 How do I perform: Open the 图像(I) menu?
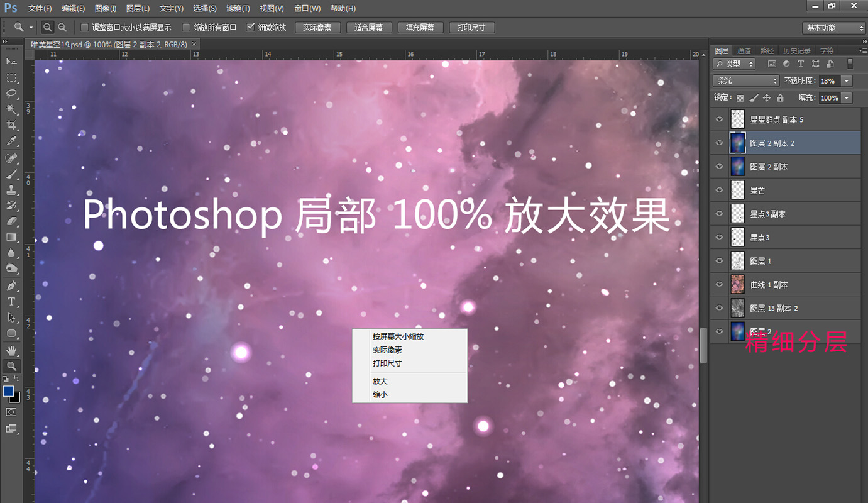106,8
